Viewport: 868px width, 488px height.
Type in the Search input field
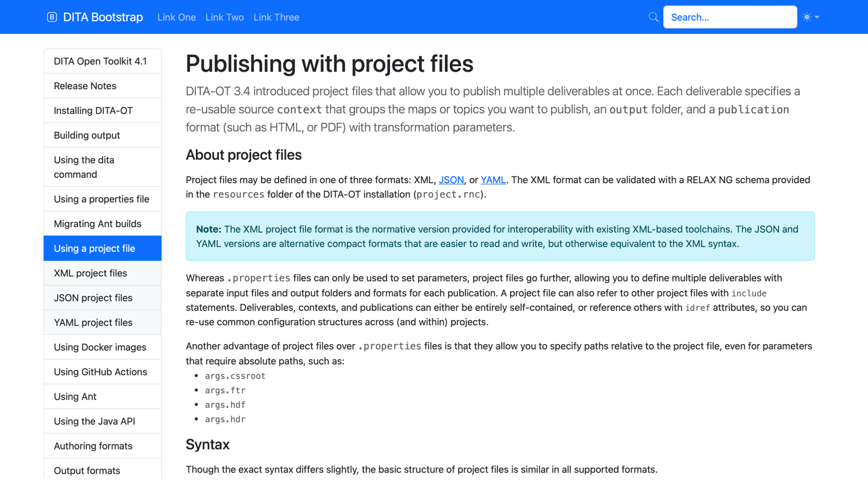pos(729,17)
